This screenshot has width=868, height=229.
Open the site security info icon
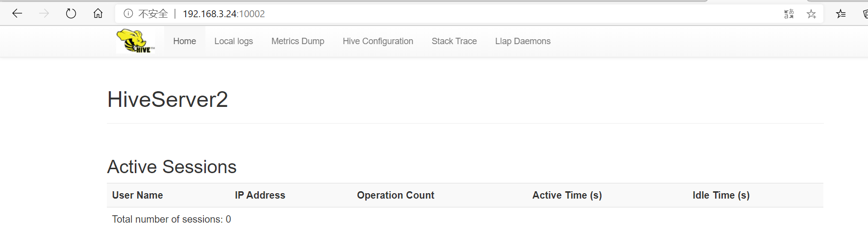click(x=128, y=14)
